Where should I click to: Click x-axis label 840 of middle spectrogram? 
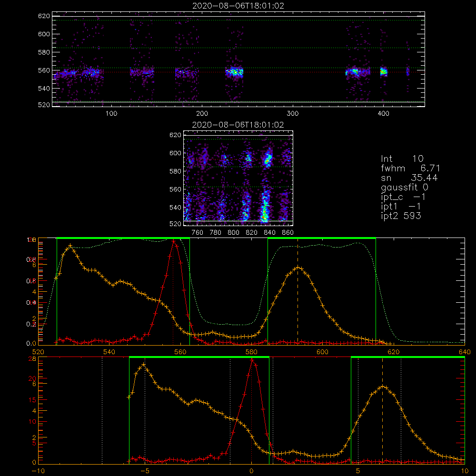[x=269, y=233]
